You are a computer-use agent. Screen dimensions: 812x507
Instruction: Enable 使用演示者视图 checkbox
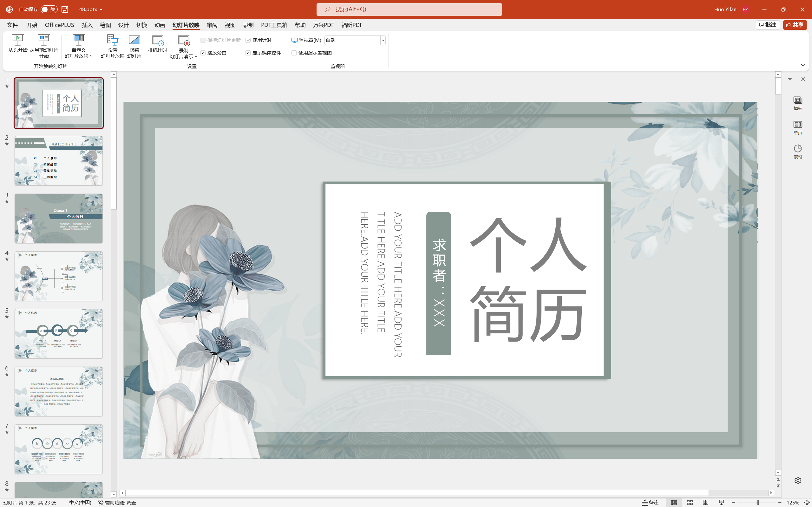(294, 53)
